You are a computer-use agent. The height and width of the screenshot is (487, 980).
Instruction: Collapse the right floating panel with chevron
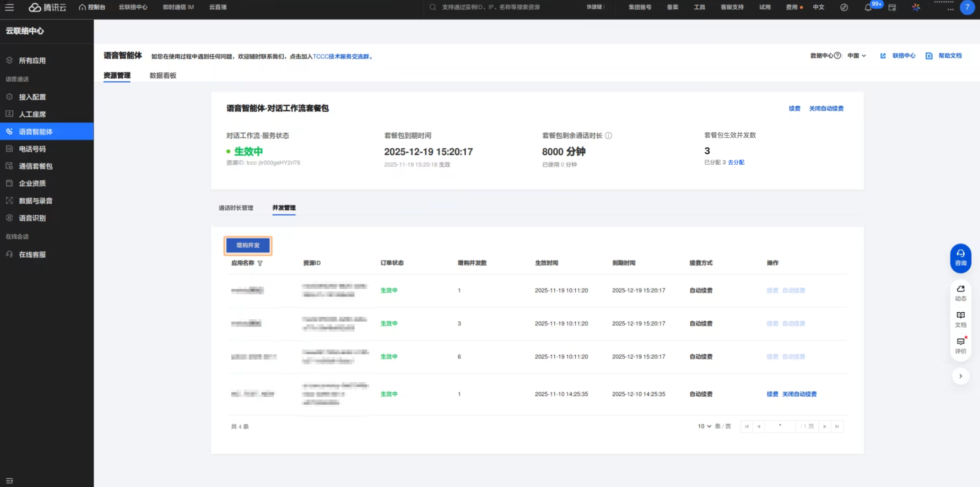[x=960, y=376]
